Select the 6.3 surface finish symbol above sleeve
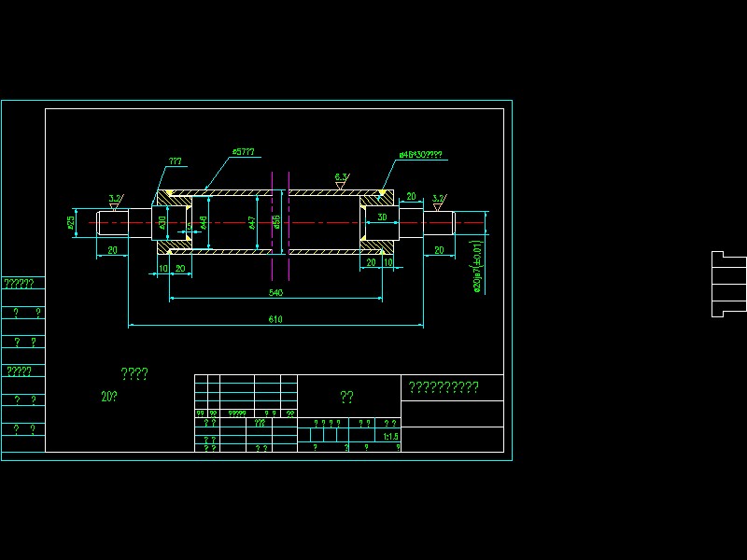This screenshot has width=747, height=560. click(x=339, y=177)
